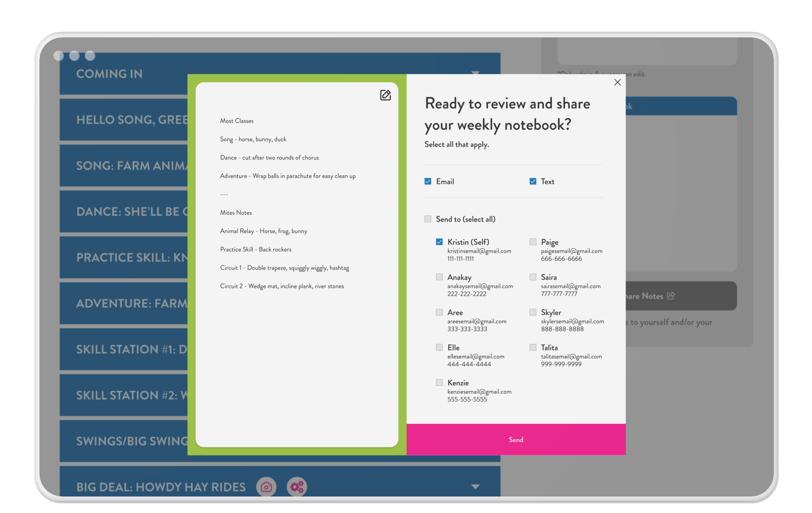
Task: Check the Talita recipient checkbox
Action: point(532,347)
